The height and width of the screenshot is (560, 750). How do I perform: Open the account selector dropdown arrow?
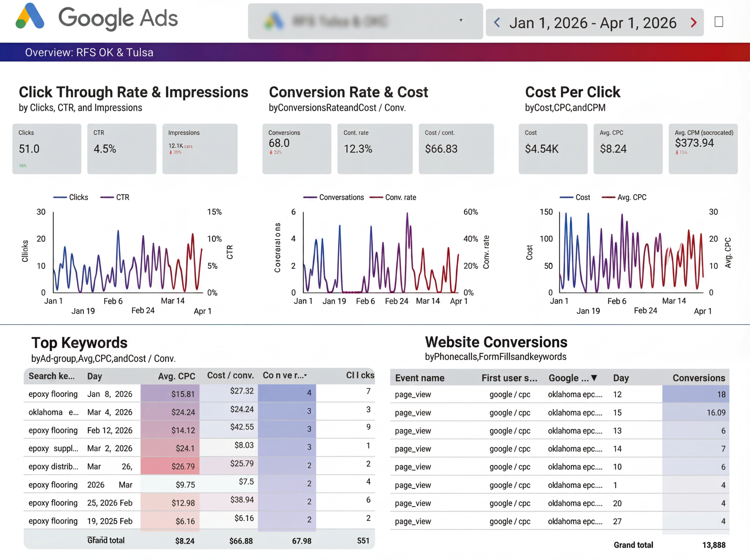coord(461,20)
